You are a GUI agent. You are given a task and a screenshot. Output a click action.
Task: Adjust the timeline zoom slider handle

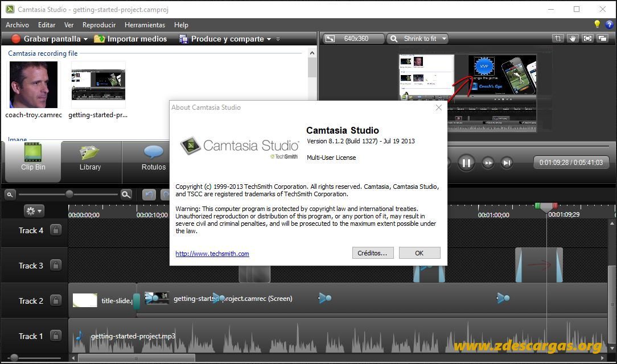tap(69, 194)
